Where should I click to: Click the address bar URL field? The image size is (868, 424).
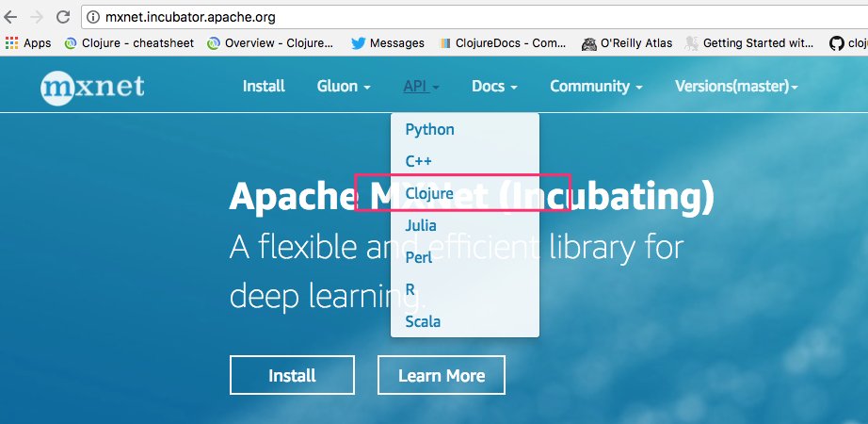click(475, 17)
